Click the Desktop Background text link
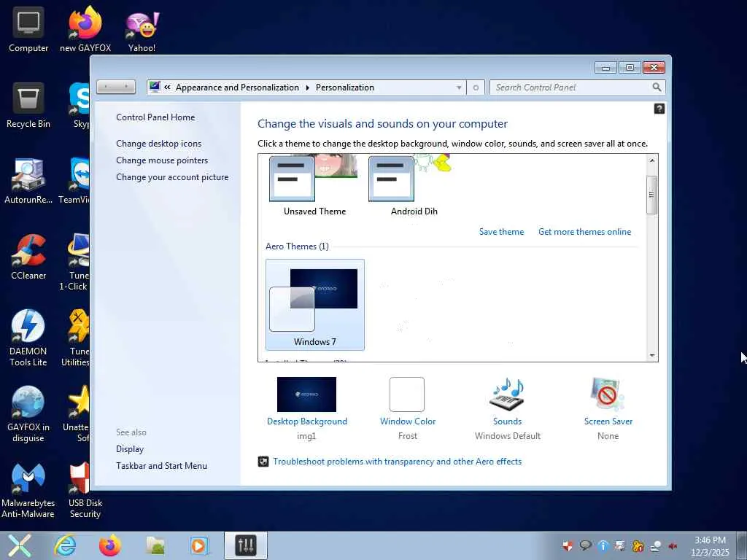This screenshot has height=560, width=747. click(307, 421)
